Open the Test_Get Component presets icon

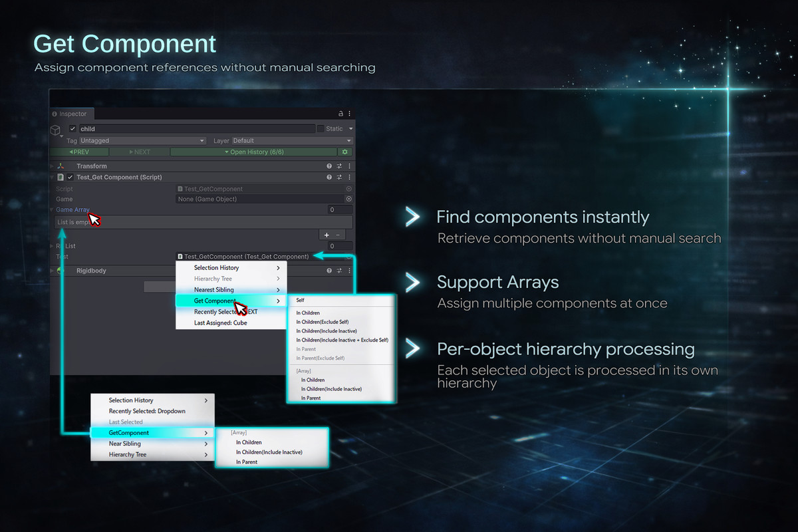[338, 178]
